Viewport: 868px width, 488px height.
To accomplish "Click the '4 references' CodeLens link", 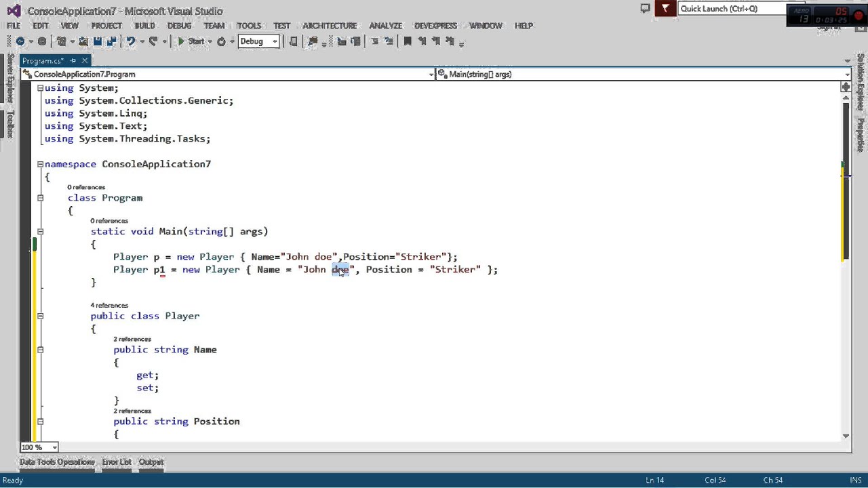I will pyautogui.click(x=109, y=306).
